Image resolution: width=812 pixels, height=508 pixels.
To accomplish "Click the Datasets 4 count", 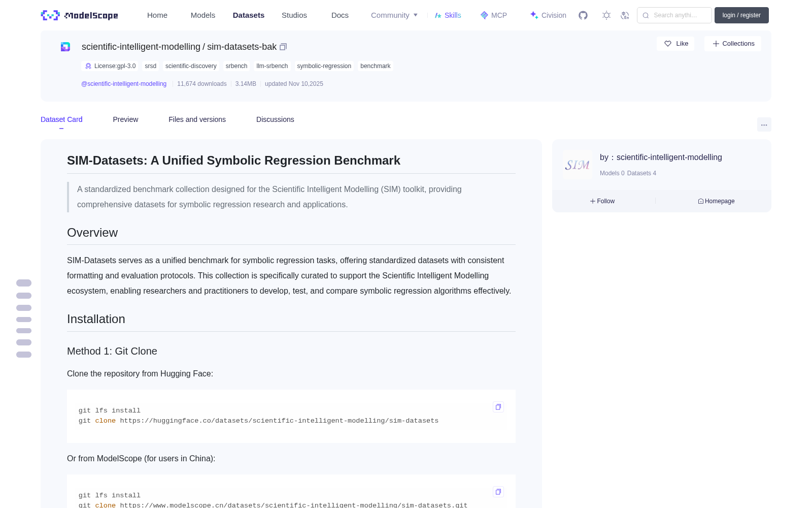I will [641, 173].
